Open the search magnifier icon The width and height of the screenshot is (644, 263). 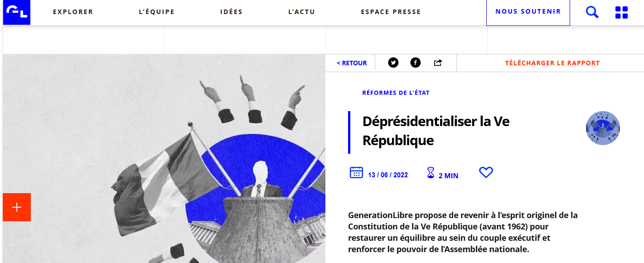[x=592, y=12]
